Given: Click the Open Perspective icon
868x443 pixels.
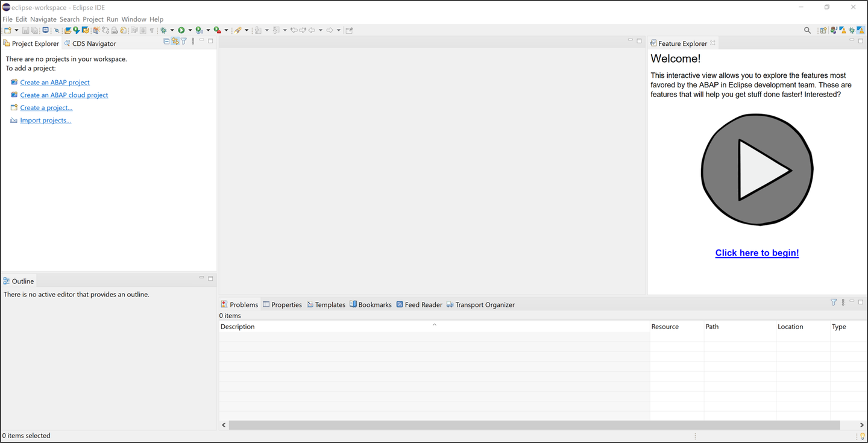Looking at the screenshot, I should (x=823, y=30).
